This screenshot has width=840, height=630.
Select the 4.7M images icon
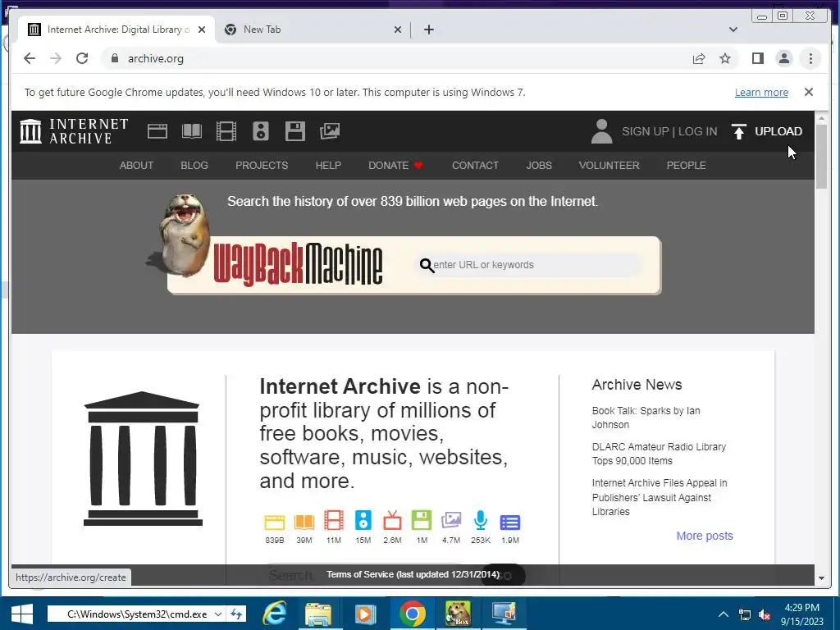(x=451, y=521)
